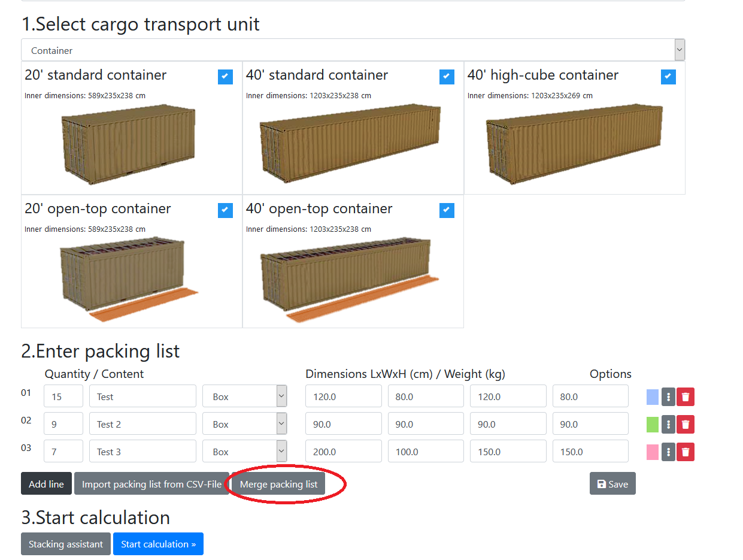Show options menu for Test 3 row
Screen dimensions: 743x560
point(668,452)
